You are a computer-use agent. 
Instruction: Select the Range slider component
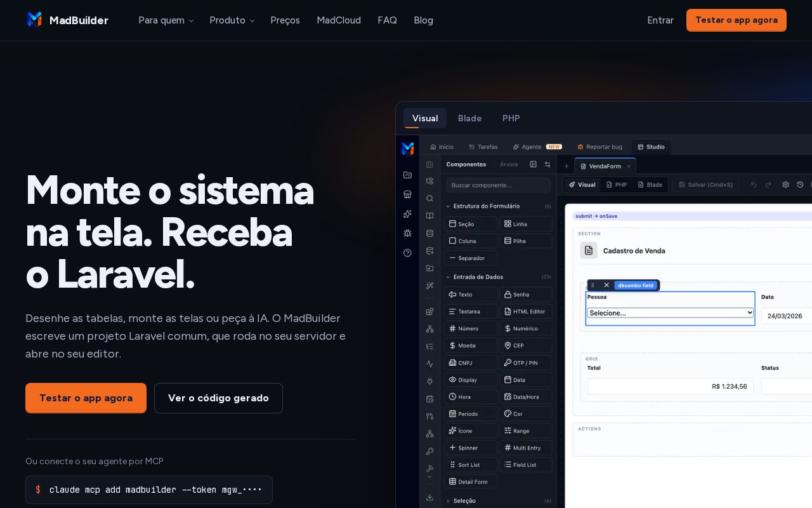tap(526, 431)
